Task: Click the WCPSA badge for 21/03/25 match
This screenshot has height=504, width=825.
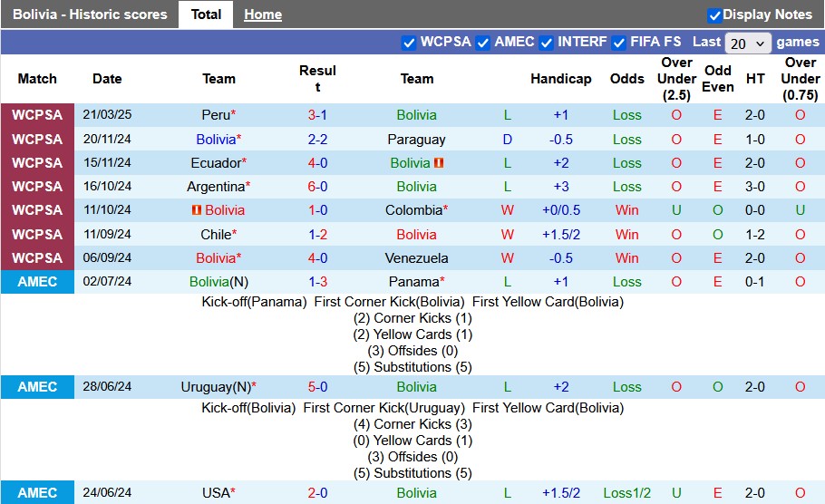Action: (37, 115)
